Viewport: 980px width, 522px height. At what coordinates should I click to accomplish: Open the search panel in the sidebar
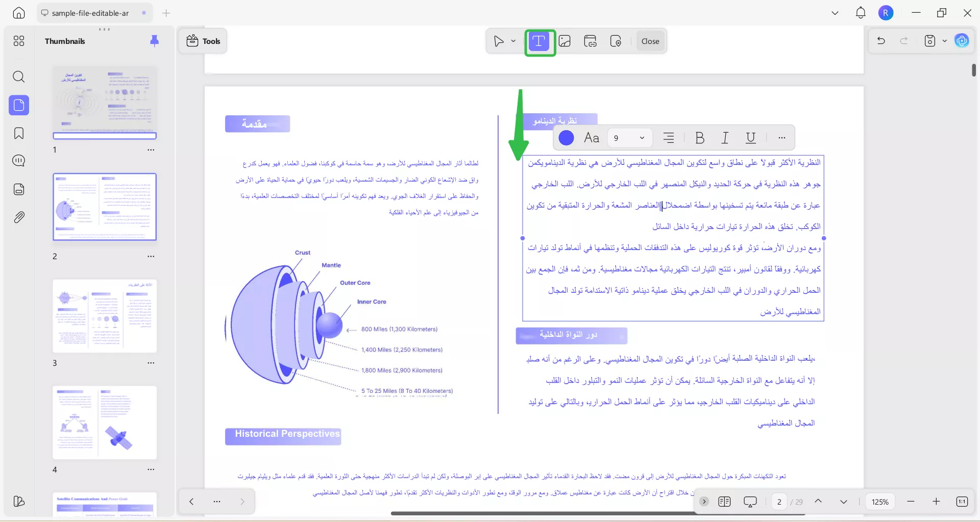coord(19,77)
